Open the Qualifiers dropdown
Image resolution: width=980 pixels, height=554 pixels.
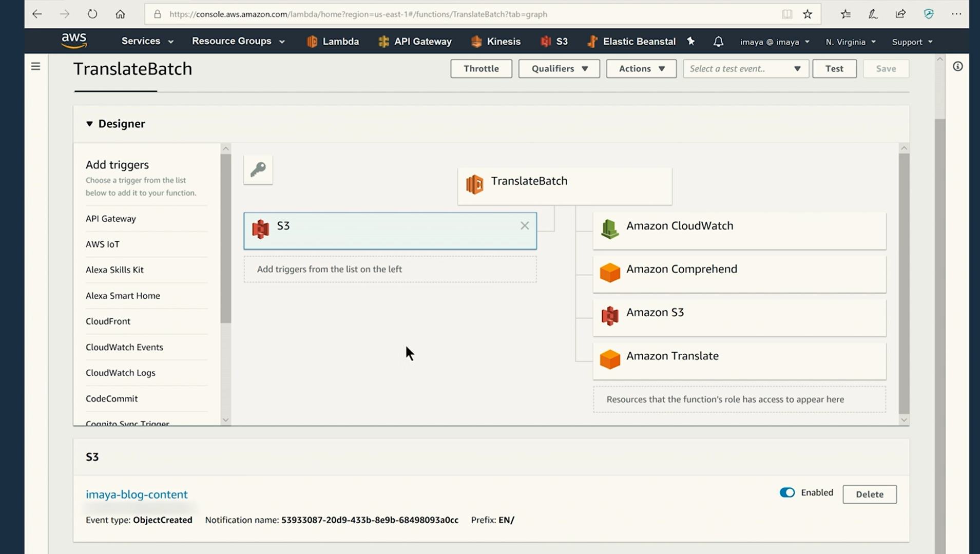[x=559, y=68]
